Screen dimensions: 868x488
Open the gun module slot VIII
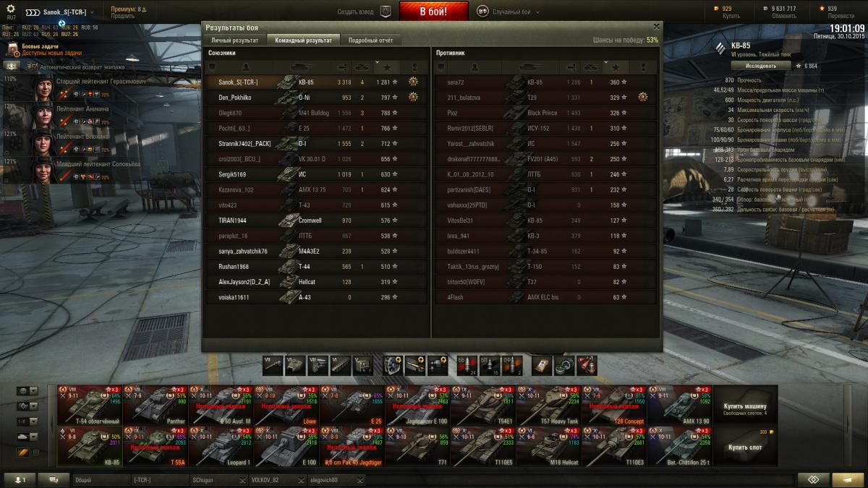(272, 365)
